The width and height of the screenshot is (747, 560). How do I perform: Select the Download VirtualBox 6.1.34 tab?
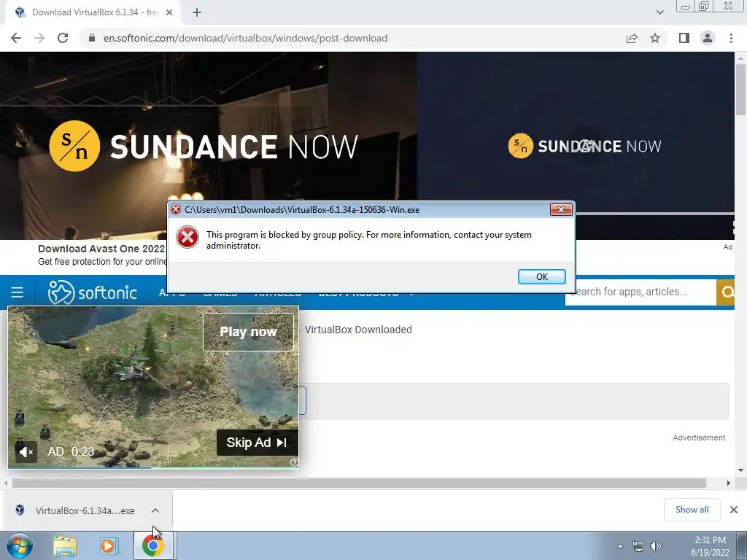(93, 12)
